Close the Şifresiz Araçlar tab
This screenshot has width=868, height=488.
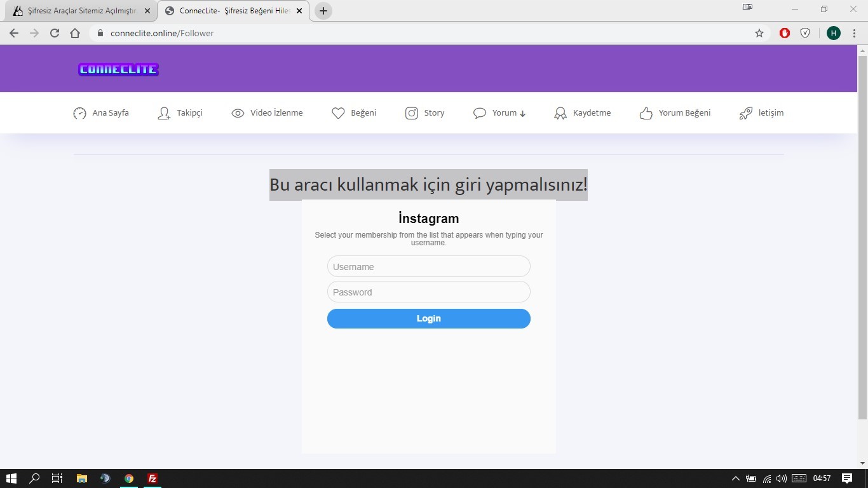pos(147,11)
